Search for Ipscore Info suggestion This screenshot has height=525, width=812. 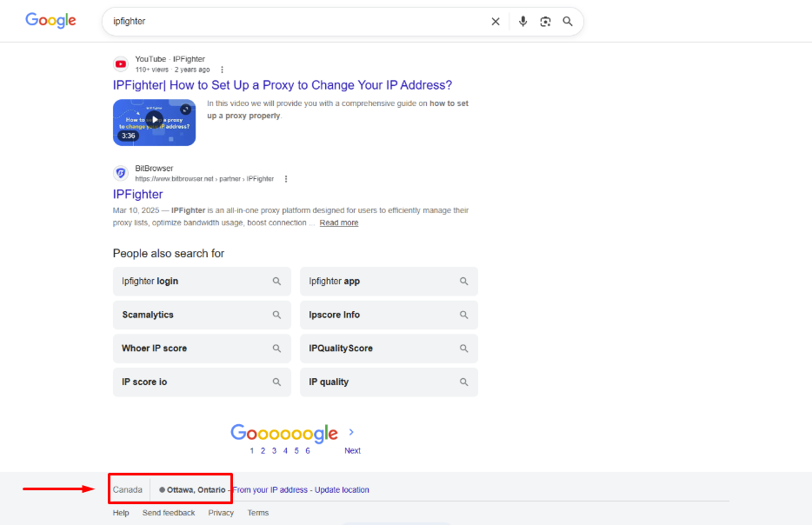click(x=389, y=315)
